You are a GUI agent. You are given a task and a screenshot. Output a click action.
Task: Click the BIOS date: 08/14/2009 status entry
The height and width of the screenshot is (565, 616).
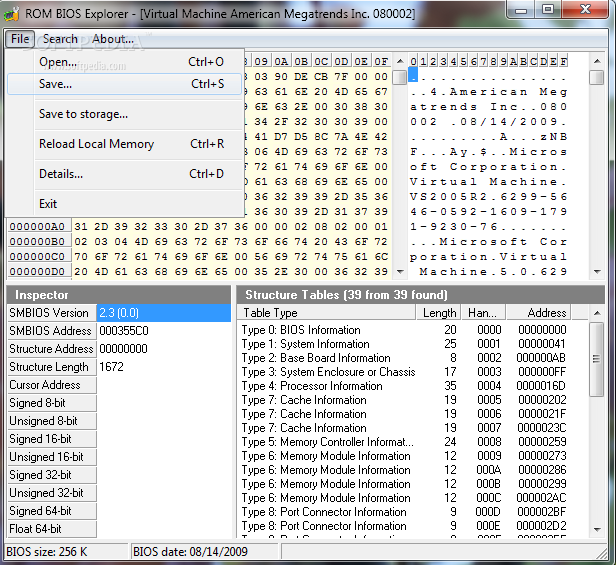coord(204,552)
